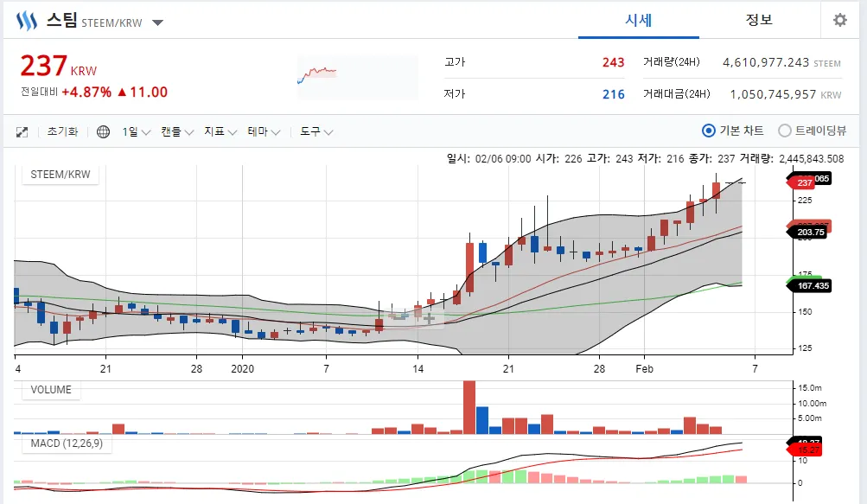This screenshot has height=504, width=867.
Task: Click the 거래량: 2,445,843.508 readout
Action: click(792, 159)
